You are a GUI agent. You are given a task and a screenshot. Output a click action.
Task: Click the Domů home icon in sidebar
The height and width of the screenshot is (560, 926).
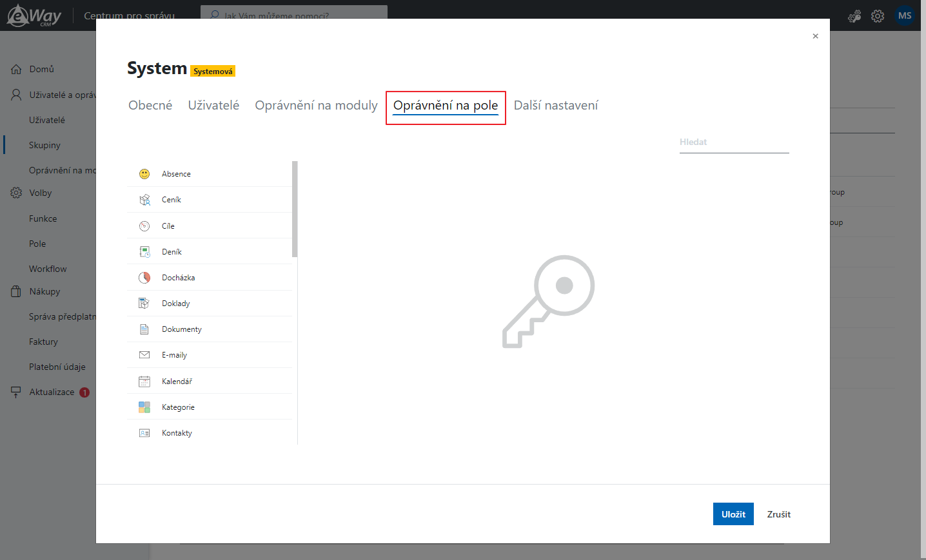(16, 69)
